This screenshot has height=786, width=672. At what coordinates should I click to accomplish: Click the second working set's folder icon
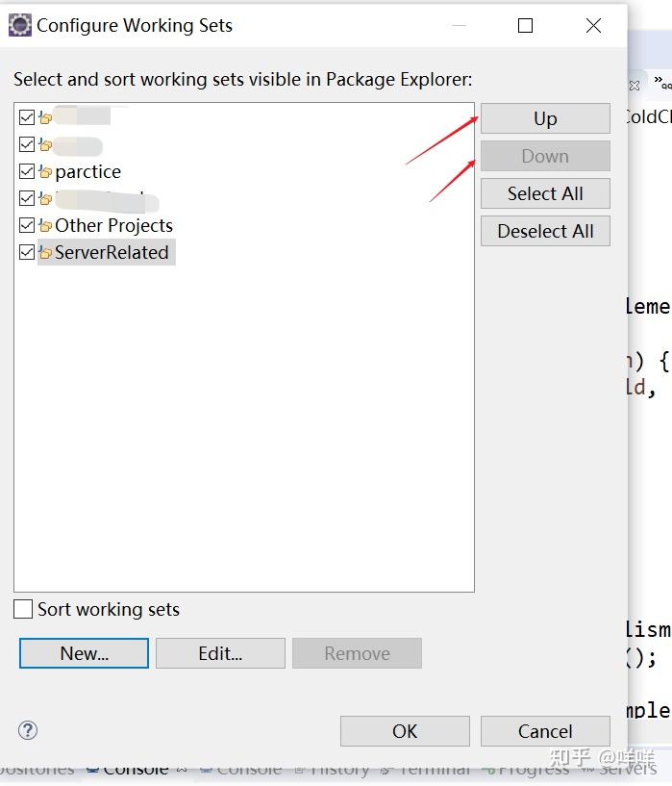point(45,145)
